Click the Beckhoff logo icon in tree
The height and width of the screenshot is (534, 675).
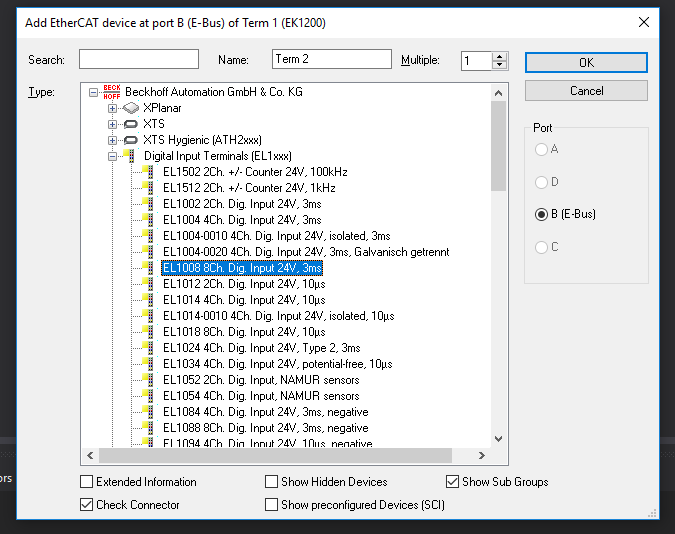click(x=112, y=92)
